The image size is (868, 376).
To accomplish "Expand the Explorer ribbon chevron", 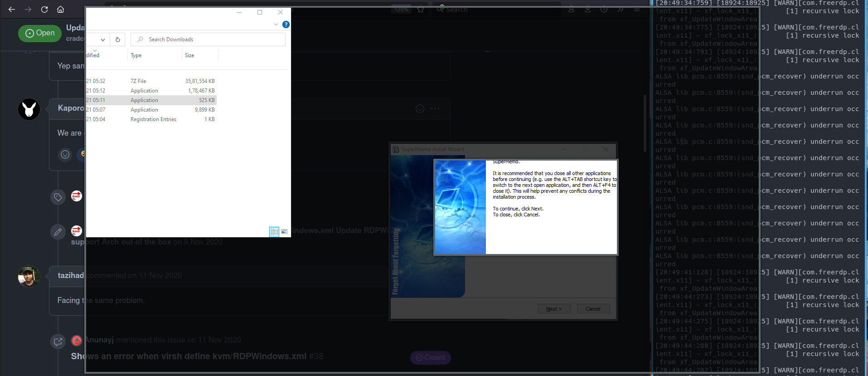I will click(276, 24).
